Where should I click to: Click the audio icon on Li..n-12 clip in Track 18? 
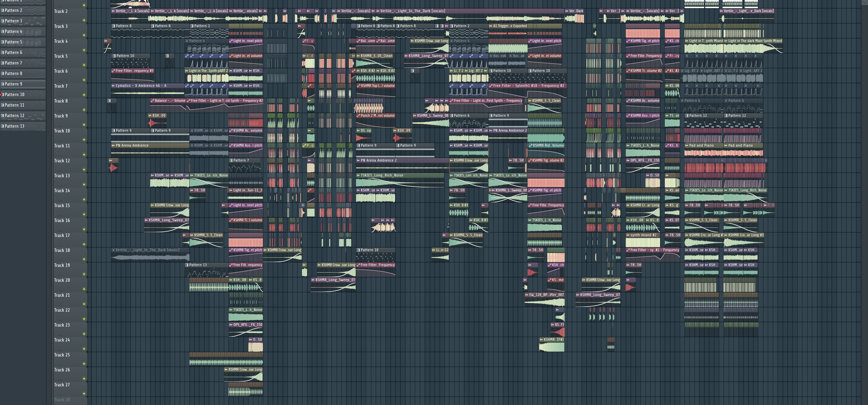(x=434, y=250)
